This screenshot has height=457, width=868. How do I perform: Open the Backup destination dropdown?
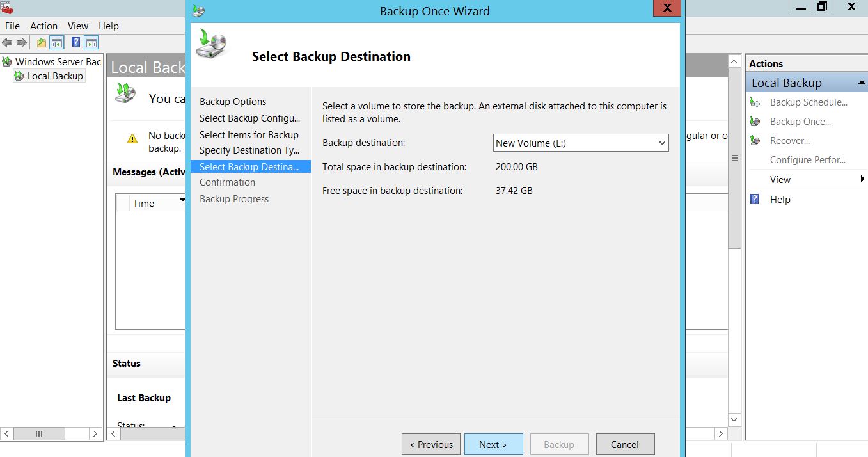(662, 143)
